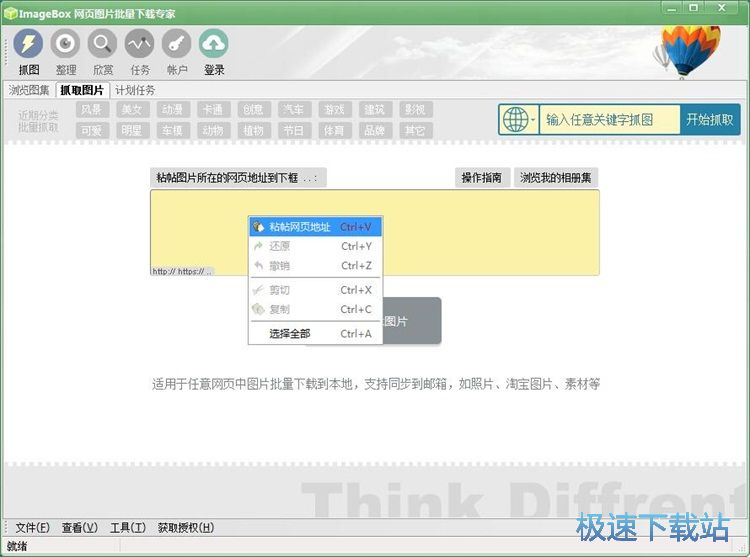Focus the 输入任意关键字抓图 keyword field
This screenshot has width=750, height=557.
[x=609, y=120]
